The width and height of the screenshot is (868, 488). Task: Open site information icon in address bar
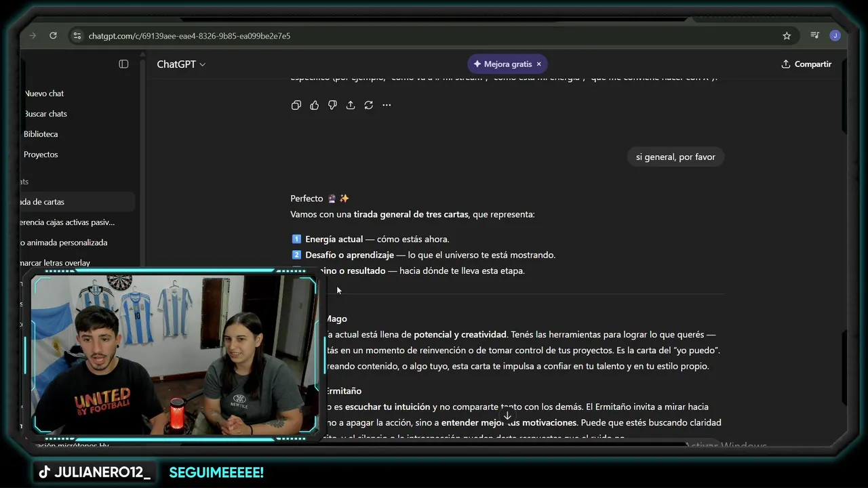click(77, 36)
